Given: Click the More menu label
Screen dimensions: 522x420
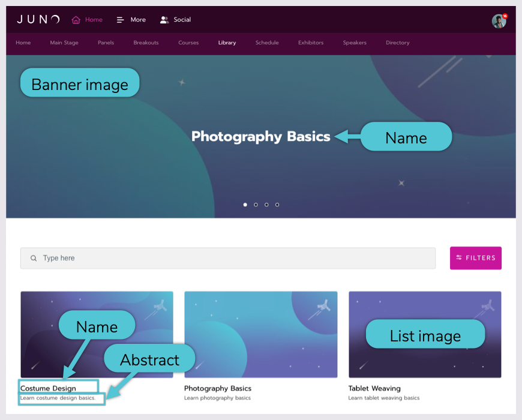Looking at the screenshot, I should pos(138,20).
